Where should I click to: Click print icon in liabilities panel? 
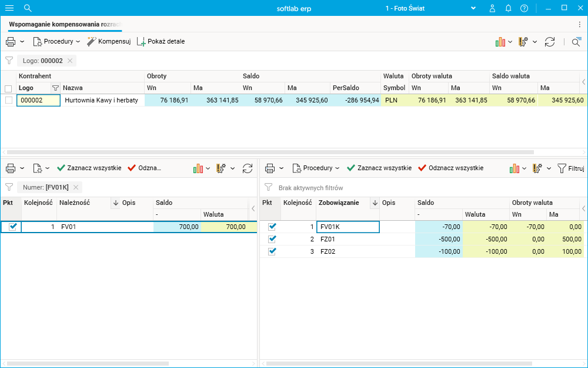(270, 168)
